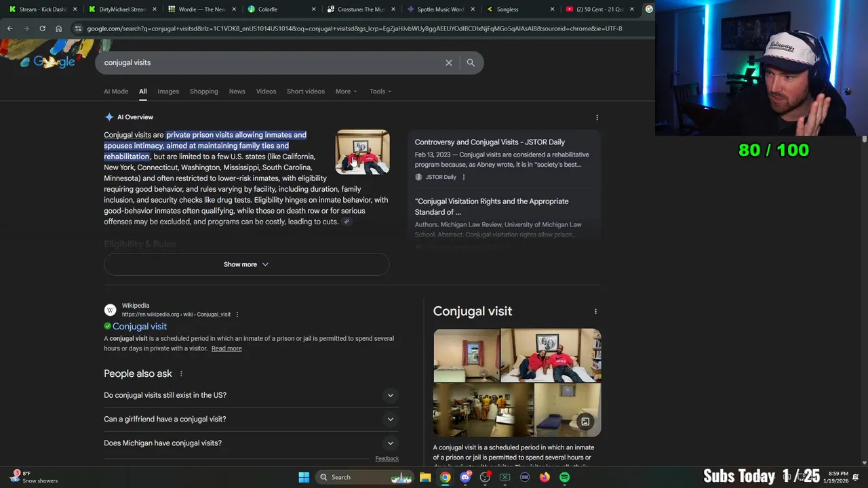The width and height of the screenshot is (868, 488).
Task: Click the Wikipedia URL breadcrumb
Action: pos(176,314)
